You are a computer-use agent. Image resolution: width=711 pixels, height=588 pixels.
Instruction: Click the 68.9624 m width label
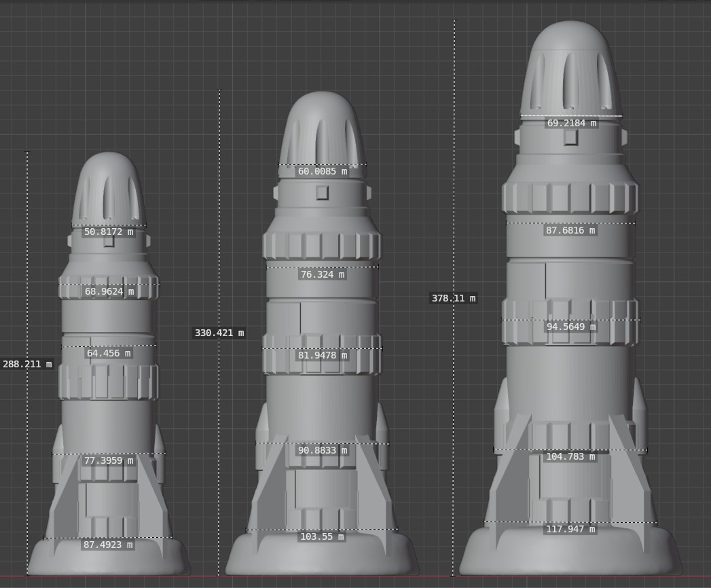[x=109, y=291]
